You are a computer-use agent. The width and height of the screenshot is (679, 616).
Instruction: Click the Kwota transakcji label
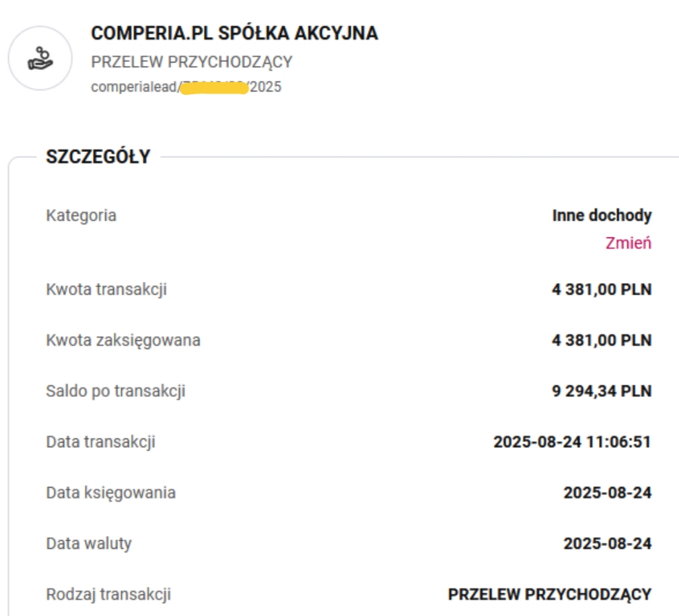106,290
